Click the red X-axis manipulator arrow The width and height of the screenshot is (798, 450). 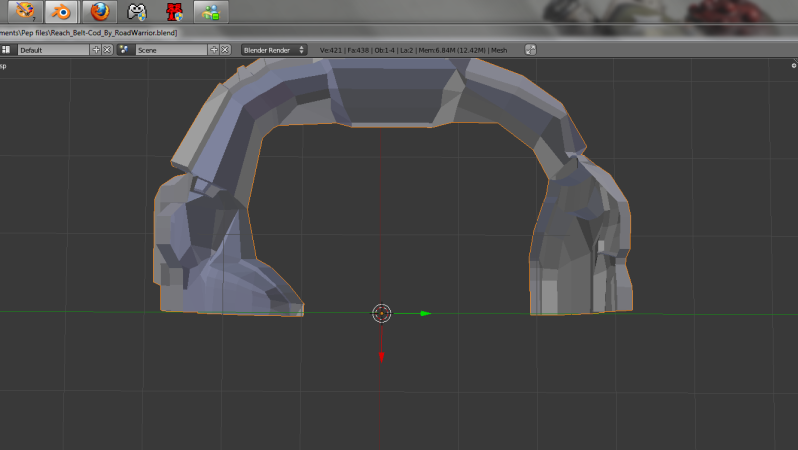(x=381, y=357)
